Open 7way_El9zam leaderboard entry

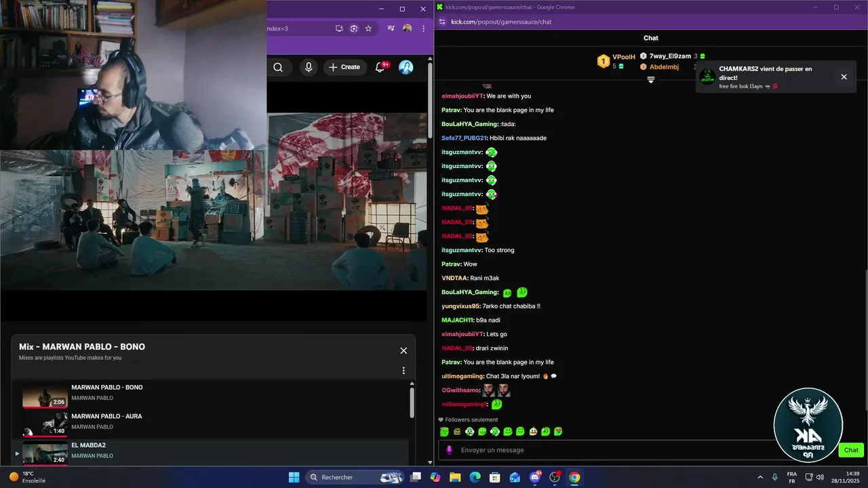pyautogui.click(x=673, y=56)
